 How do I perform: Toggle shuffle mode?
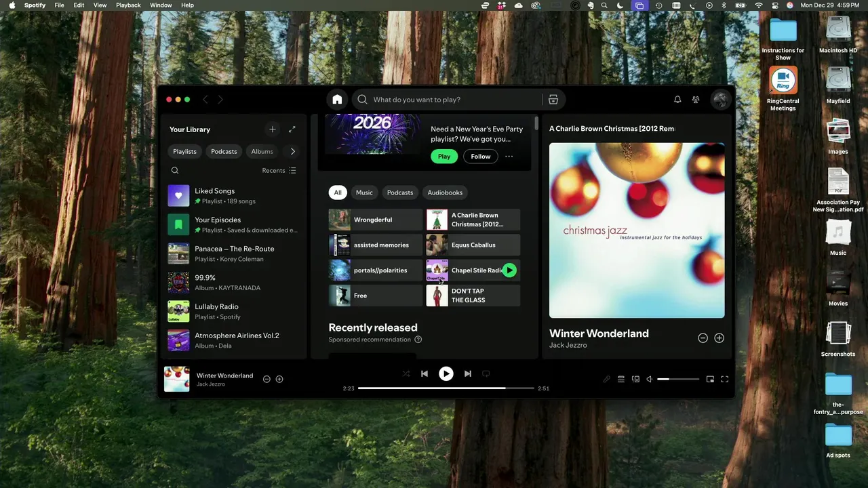pyautogui.click(x=406, y=373)
